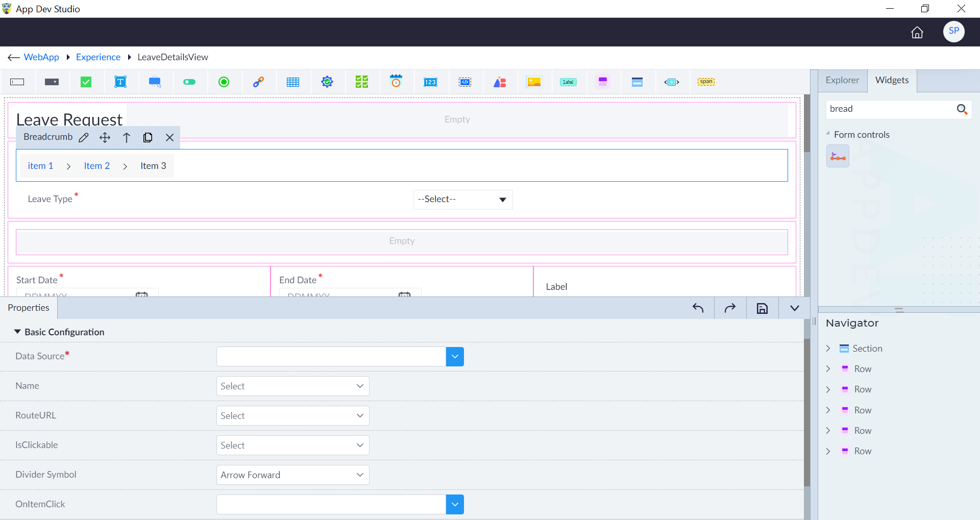Viewport: 980px width, 520px height.
Task: Select parent using up arrow icon
Action: pyautogui.click(x=127, y=137)
